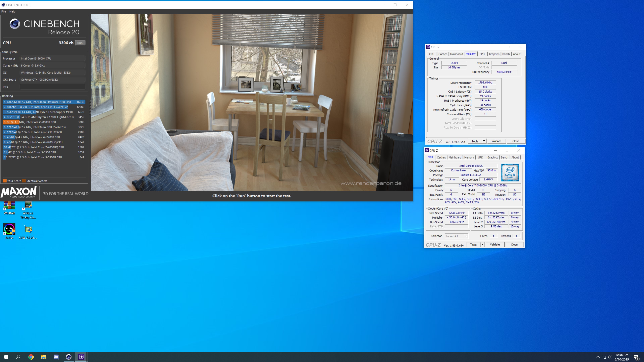644x362 pixels.
Task: Open Bench tab in upper CPU-Z
Action: 506,54
